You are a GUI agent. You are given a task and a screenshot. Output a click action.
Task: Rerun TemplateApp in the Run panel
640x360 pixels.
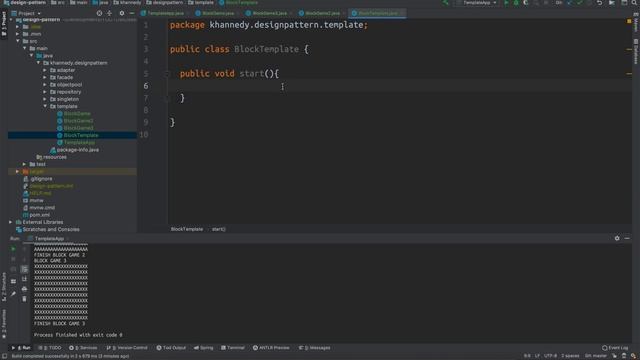pyautogui.click(x=13, y=249)
